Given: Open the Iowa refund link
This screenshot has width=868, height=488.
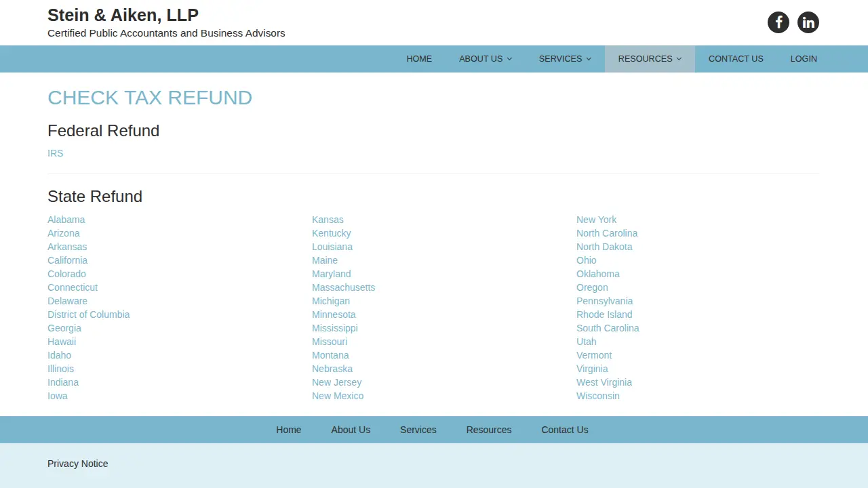Looking at the screenshot, I should 58,396.
